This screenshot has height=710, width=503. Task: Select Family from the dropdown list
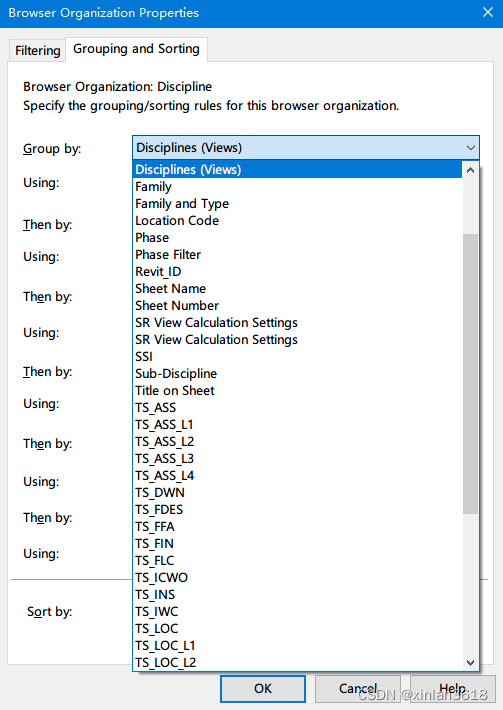297,187
